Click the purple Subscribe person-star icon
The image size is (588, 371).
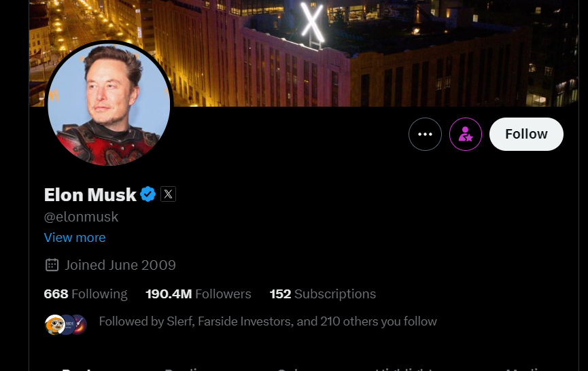(466, 135)
